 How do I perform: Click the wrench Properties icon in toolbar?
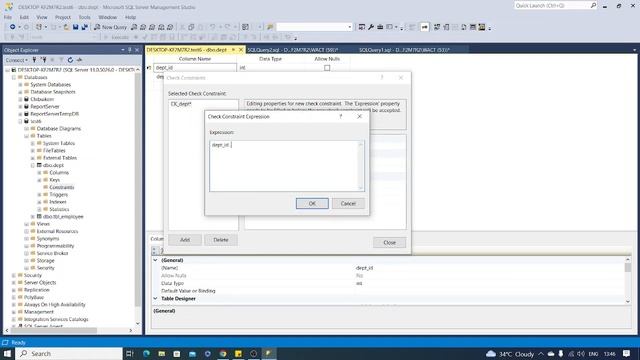click(371, 27)
